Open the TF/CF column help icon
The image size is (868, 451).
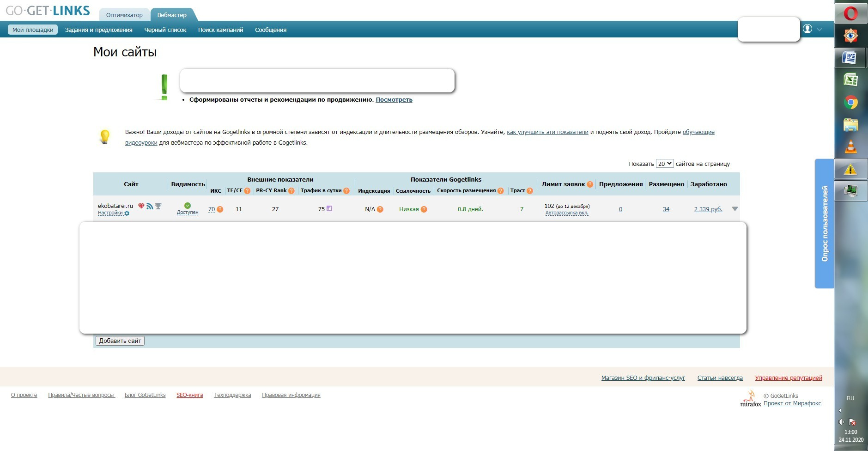247,191
